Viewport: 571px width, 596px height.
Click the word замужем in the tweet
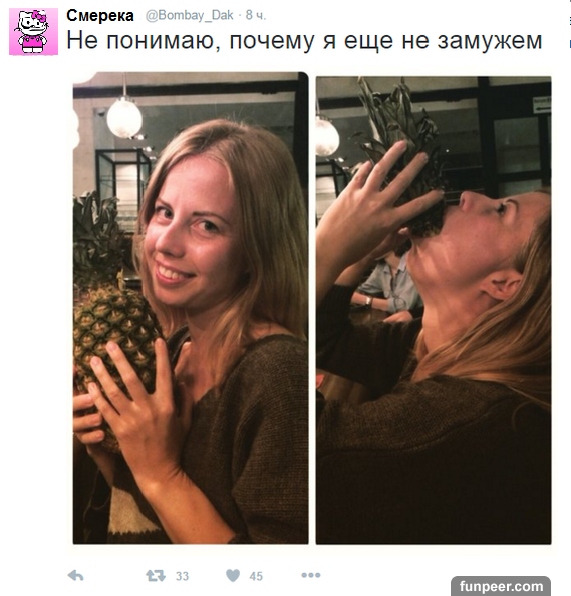(490, 41)
